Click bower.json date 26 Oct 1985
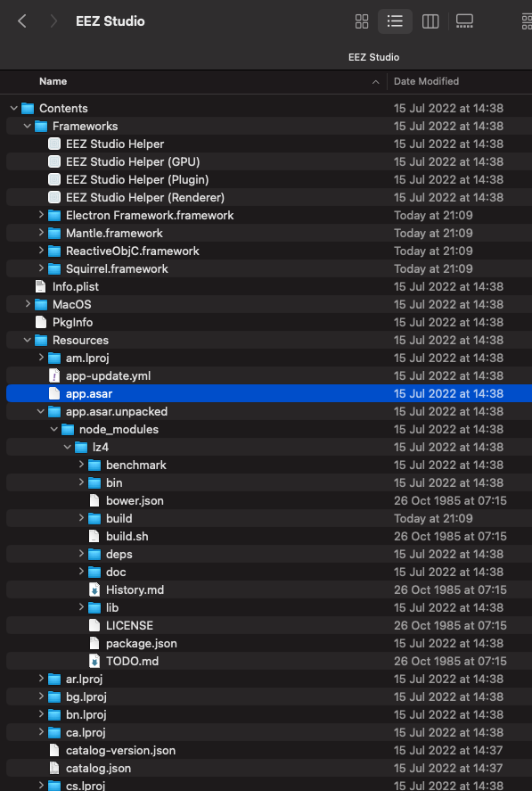This screenshot has height=791, width=532. 450,500
